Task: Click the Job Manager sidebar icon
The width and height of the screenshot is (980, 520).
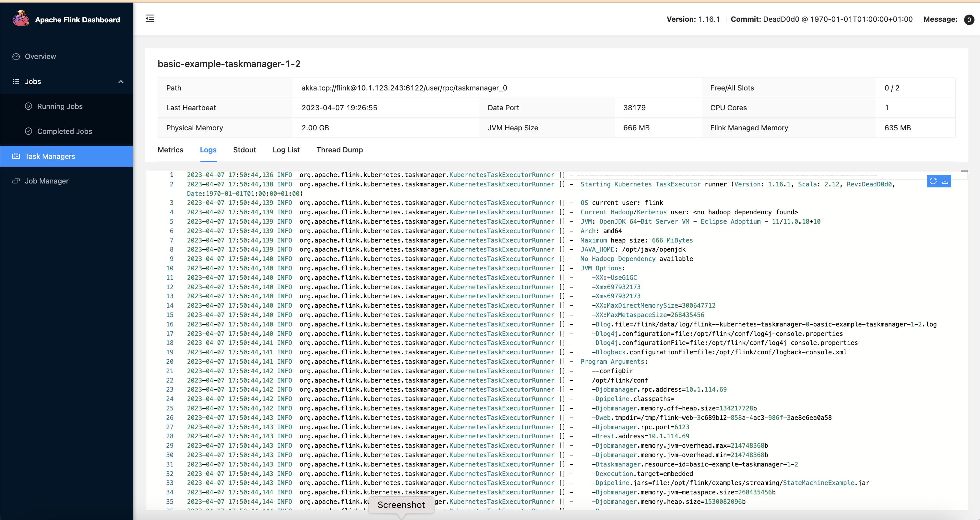Action: (16, 181)
